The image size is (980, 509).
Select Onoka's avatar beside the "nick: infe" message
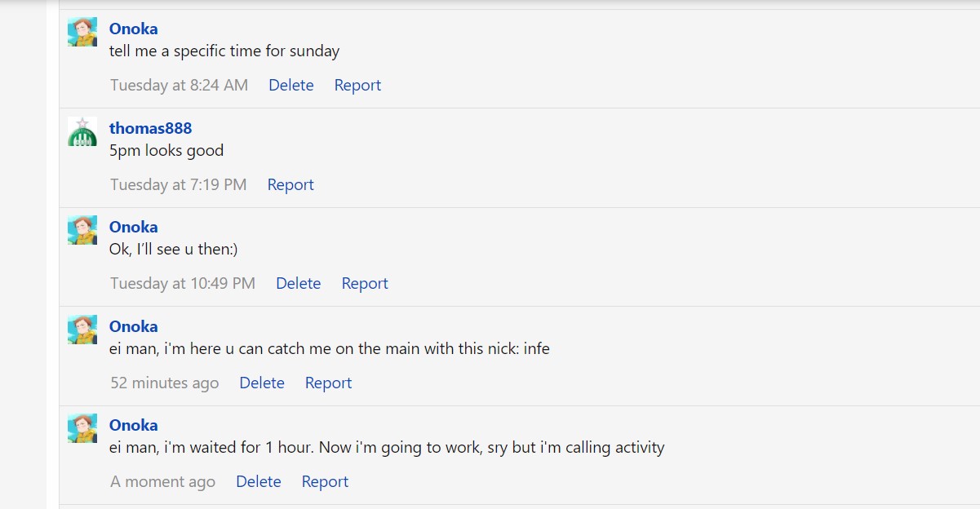(82, 330)
